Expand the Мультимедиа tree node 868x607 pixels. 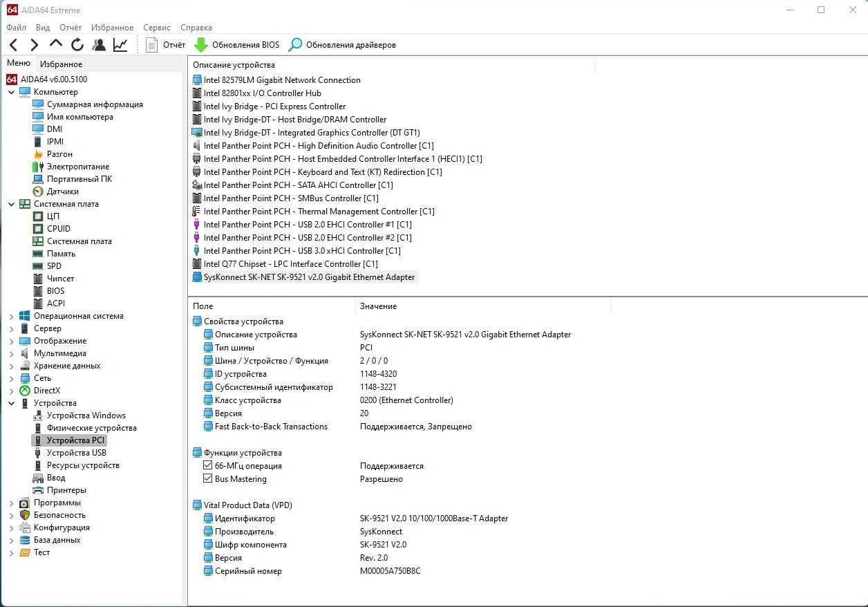pos(11,353)
